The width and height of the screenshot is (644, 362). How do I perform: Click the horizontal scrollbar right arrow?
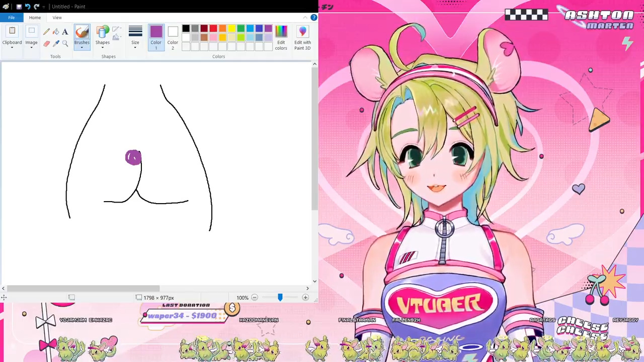(307, 288)
